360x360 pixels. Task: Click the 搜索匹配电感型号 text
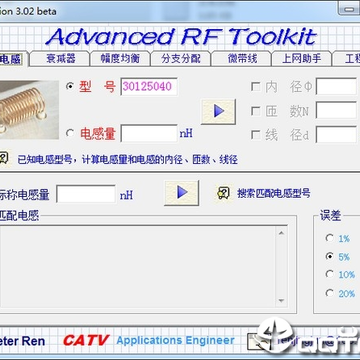274,193
